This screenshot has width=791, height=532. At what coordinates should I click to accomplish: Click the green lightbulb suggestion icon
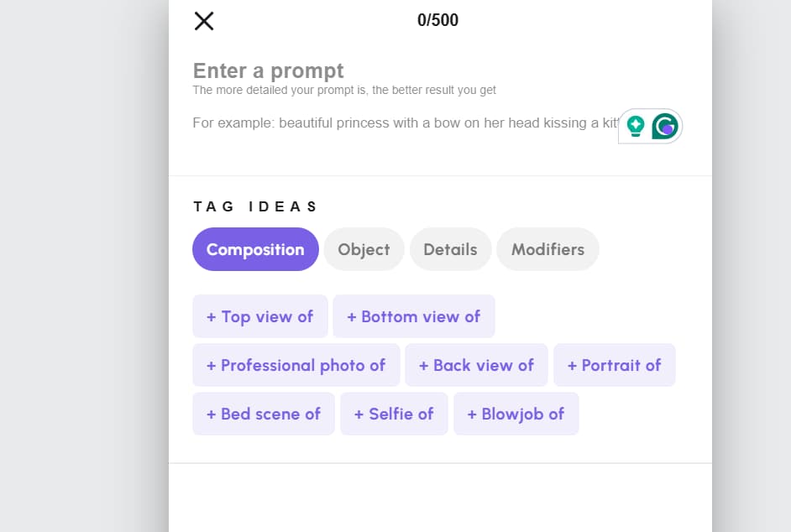point(636,126)
